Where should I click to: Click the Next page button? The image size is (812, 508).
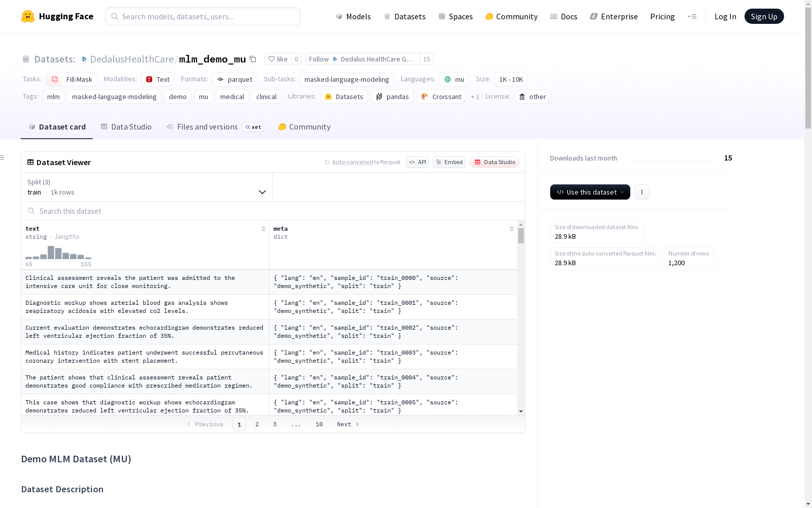tap(348, 424)
